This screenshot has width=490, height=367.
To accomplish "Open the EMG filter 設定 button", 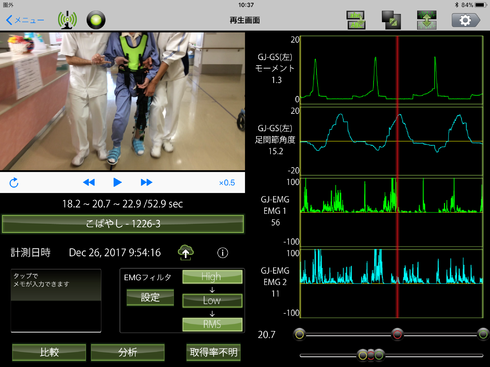I will (x=150, y=297).
